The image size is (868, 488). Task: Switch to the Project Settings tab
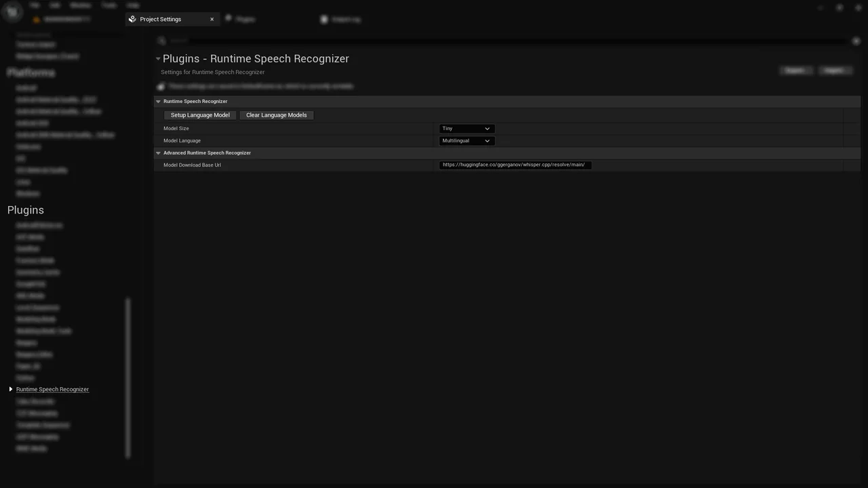coord(161,19)
